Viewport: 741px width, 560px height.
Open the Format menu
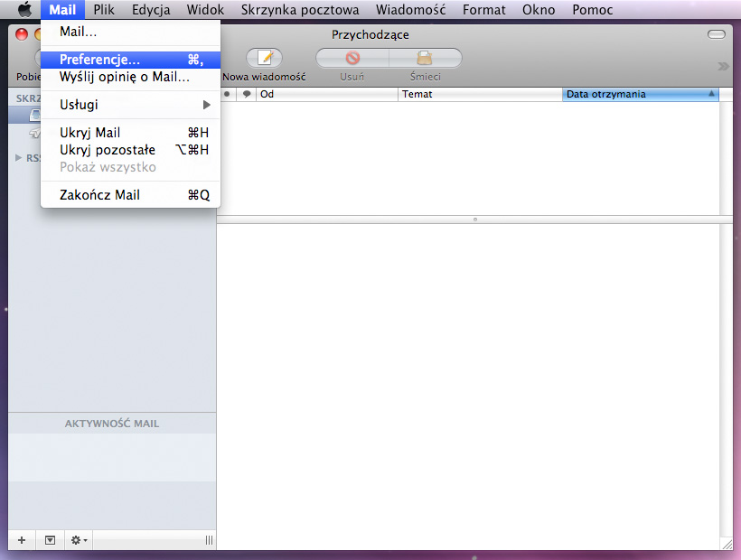pos(484,9)
